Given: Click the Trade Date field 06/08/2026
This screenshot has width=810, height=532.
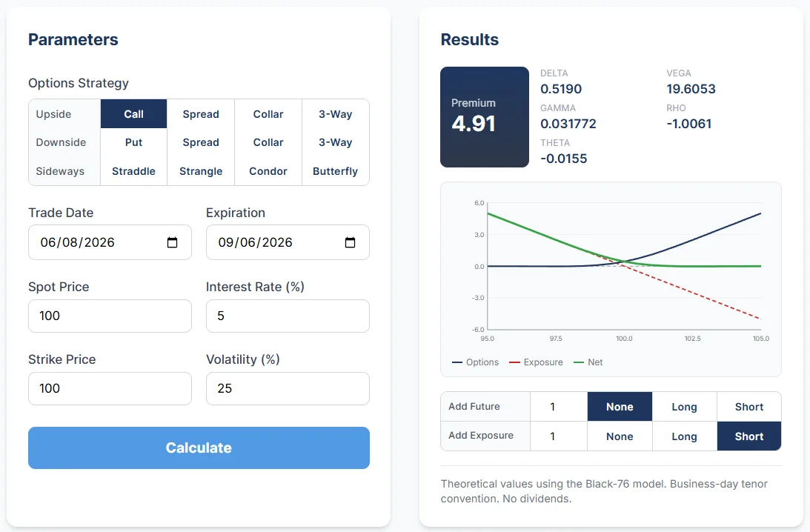Looking at the screenshot, I should pos(110,242).
